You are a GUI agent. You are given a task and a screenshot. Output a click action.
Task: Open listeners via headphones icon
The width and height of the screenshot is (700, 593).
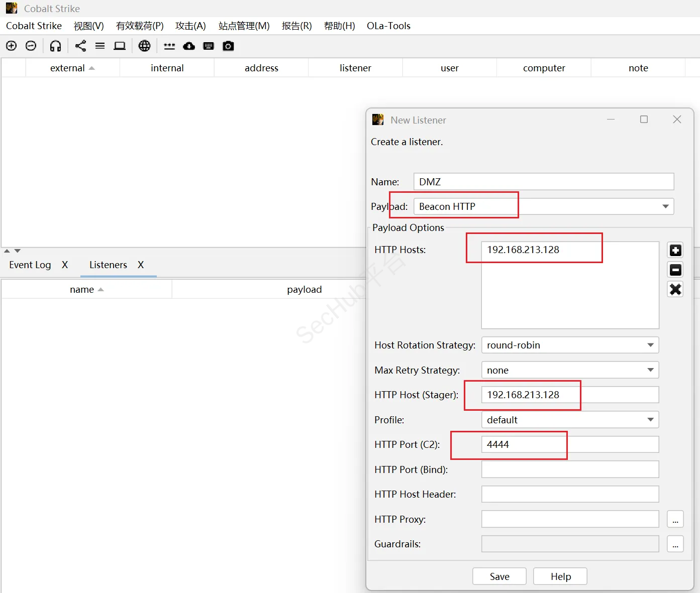point(56,46)
